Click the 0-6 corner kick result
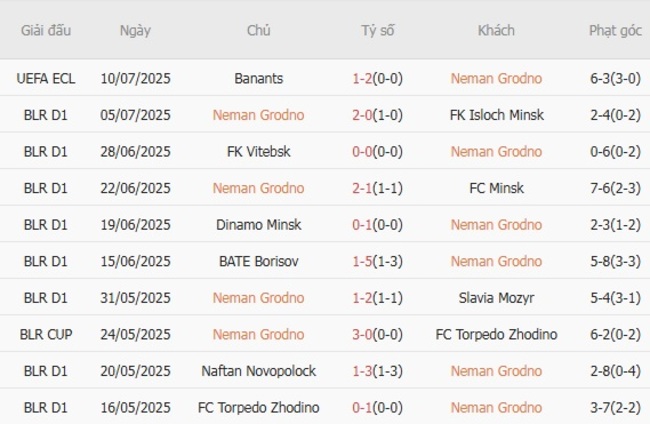This screenshot has width=650, height=424. coord(615,152)
